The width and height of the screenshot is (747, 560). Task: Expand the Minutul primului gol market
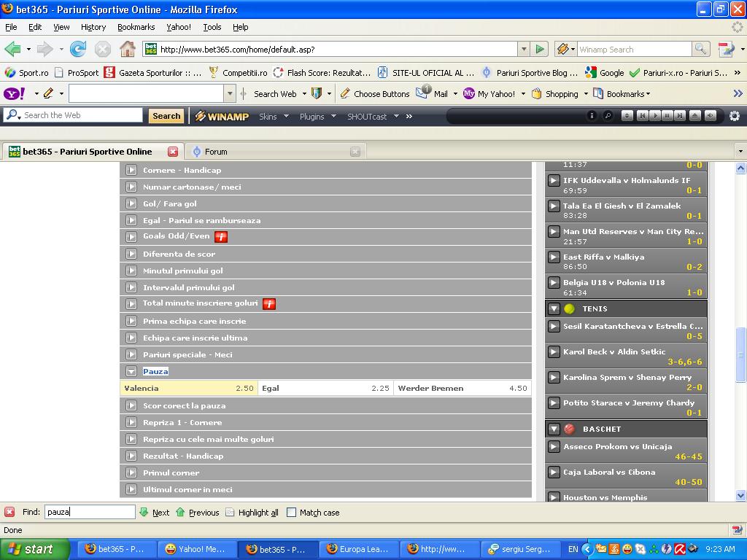coord(326,271)
